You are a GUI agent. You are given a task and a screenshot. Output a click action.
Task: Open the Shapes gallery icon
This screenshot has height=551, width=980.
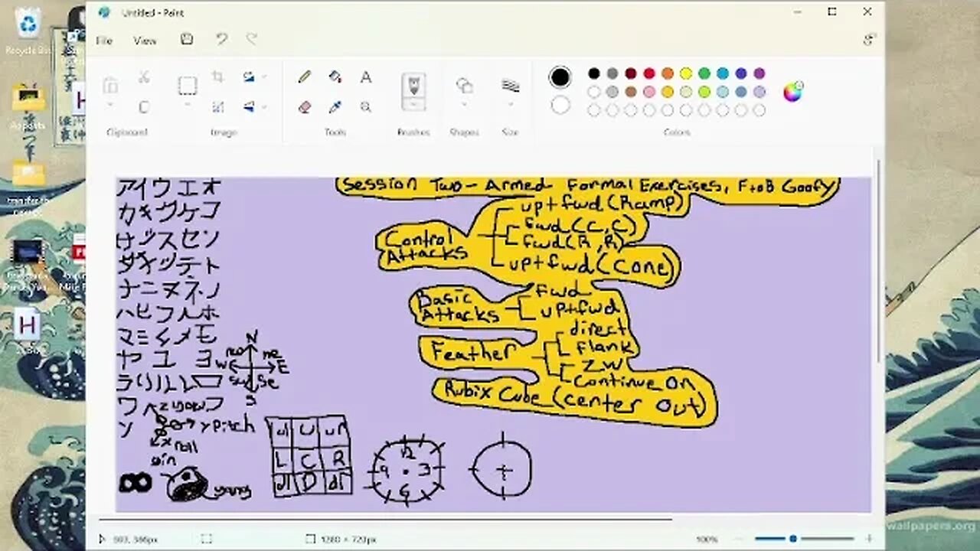pyautogui.click(x=464, y=85)
